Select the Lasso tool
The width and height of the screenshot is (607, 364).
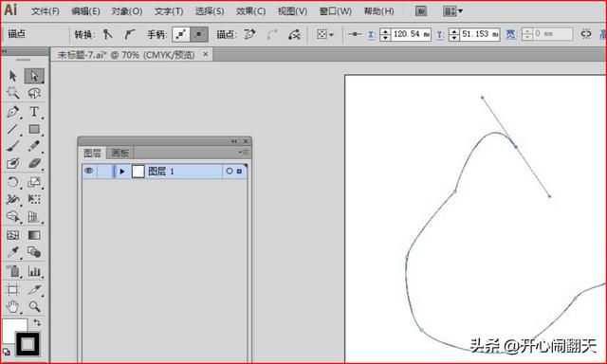click(x=34, y=93)
